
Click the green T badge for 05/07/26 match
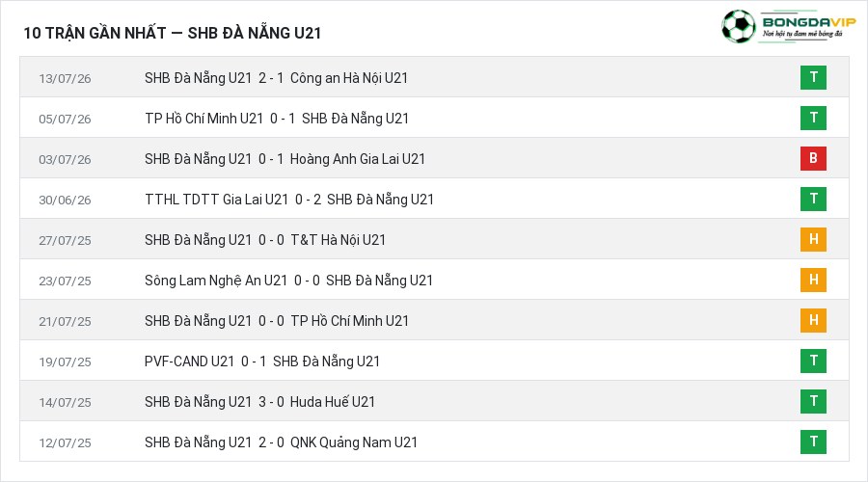click(x=813, y=118)
